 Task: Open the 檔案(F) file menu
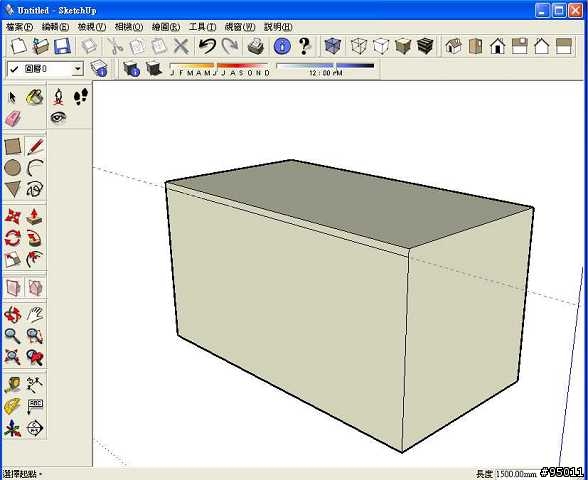pos(20,27)
